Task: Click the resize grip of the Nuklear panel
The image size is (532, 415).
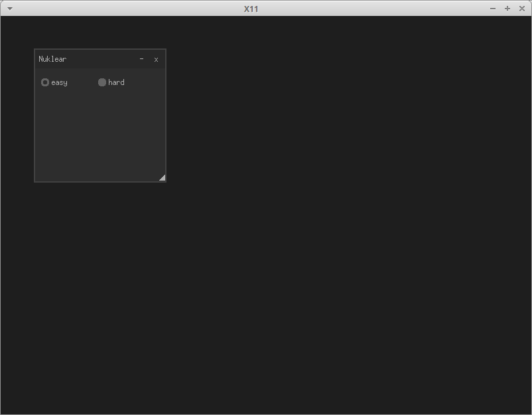Action: click(161, 177)
